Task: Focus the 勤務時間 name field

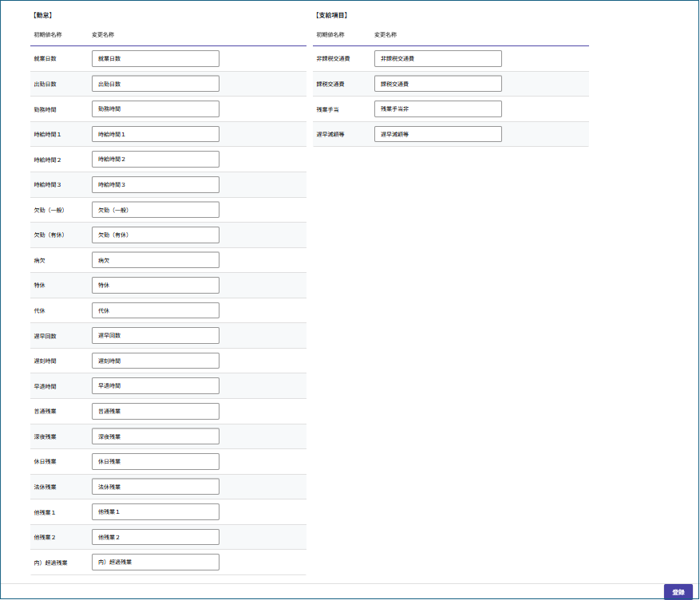Action: click(155, 109)
